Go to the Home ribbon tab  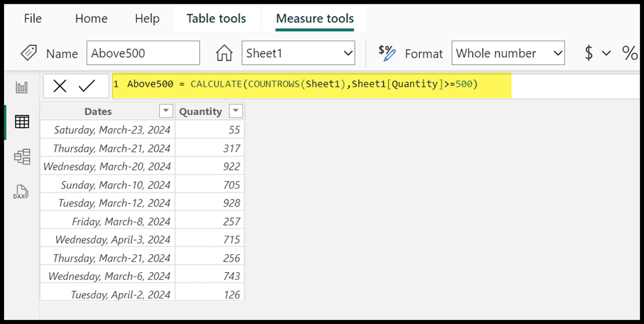coord(91,18)
